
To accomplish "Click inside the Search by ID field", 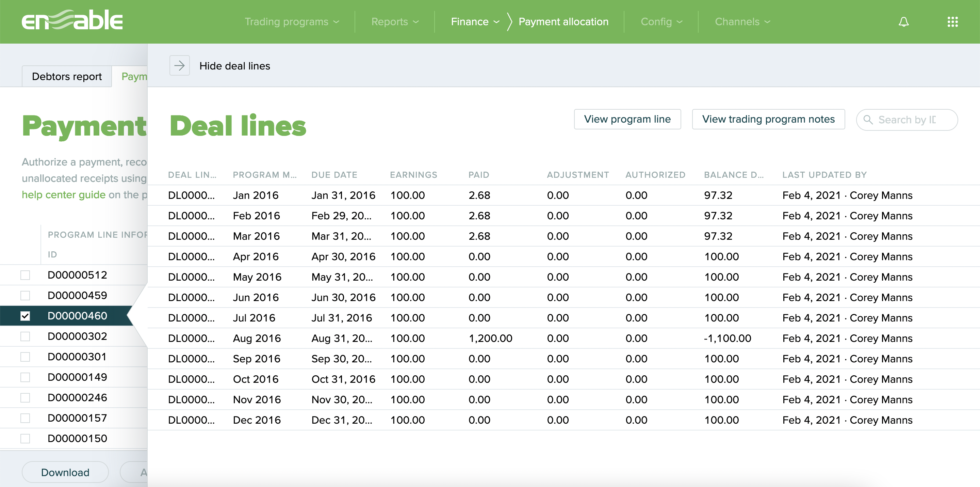I will pos(909,120).
